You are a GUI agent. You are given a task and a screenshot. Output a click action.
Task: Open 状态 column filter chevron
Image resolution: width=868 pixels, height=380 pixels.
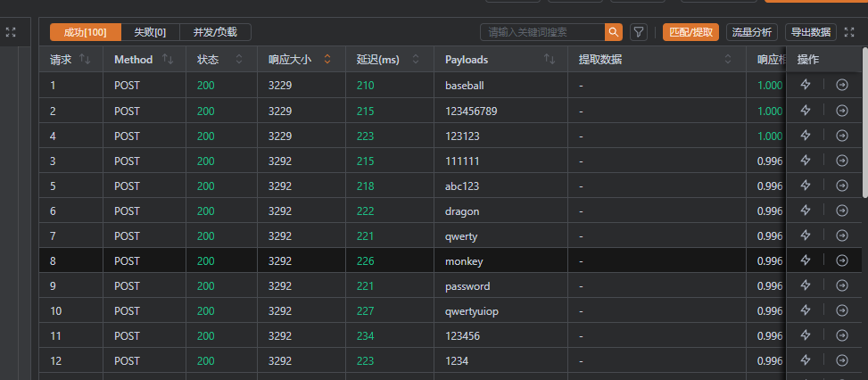point(238,60)
